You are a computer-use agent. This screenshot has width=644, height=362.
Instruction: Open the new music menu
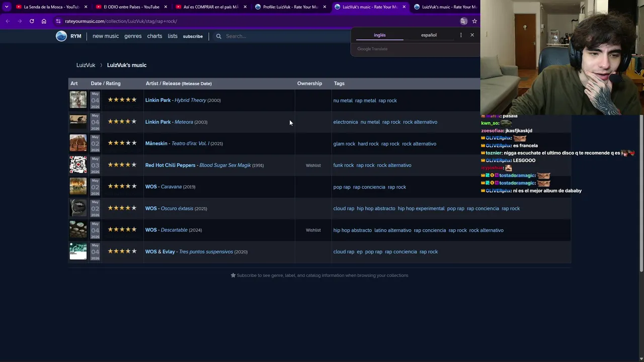click(106, 36)
